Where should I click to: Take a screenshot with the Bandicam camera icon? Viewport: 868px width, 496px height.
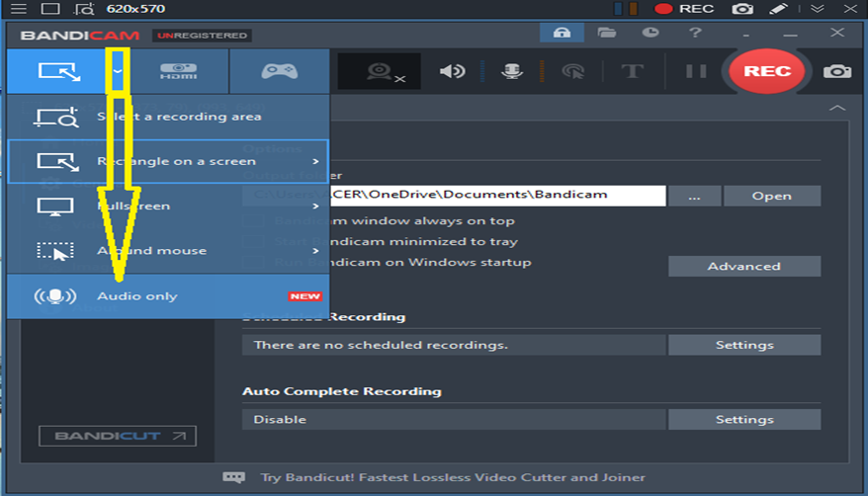[x=837, y=71]
